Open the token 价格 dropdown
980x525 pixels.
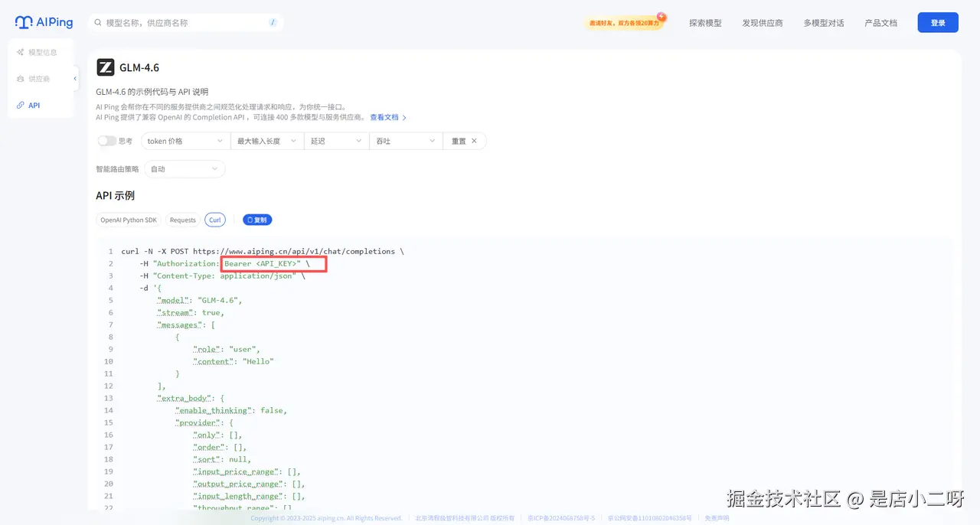pyautogui.click(x=185, y=141)
